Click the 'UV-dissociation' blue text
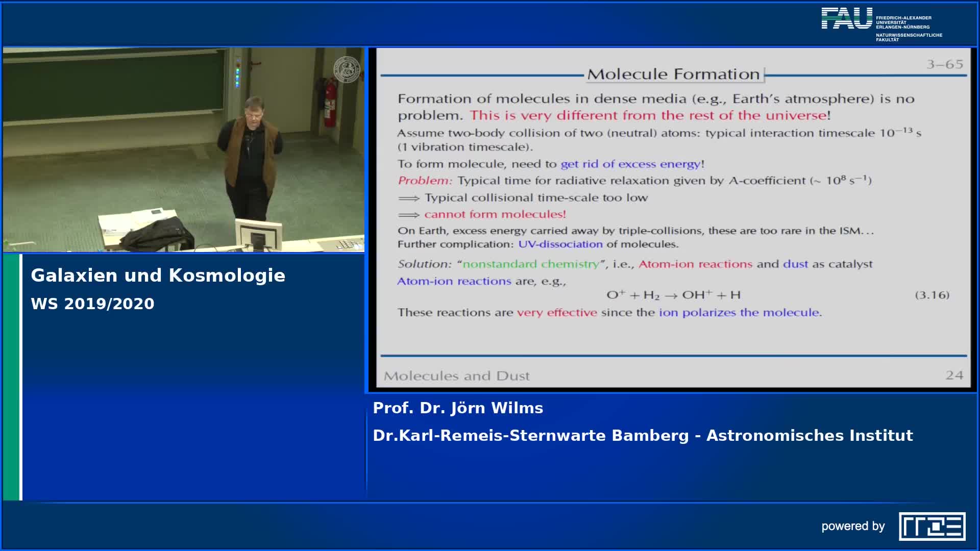 (560, 244)
